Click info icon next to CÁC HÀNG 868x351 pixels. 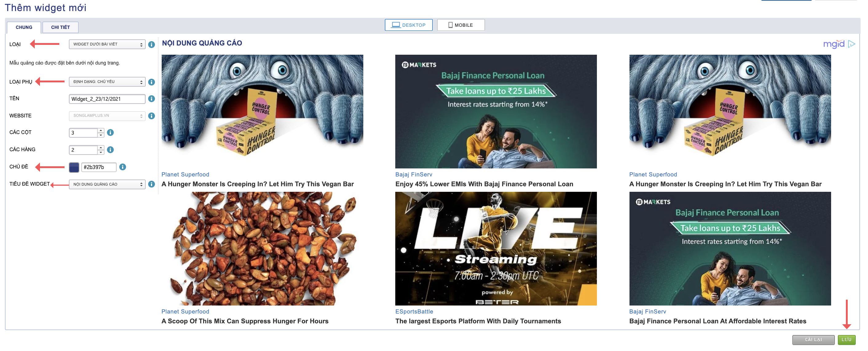(110, 150)
